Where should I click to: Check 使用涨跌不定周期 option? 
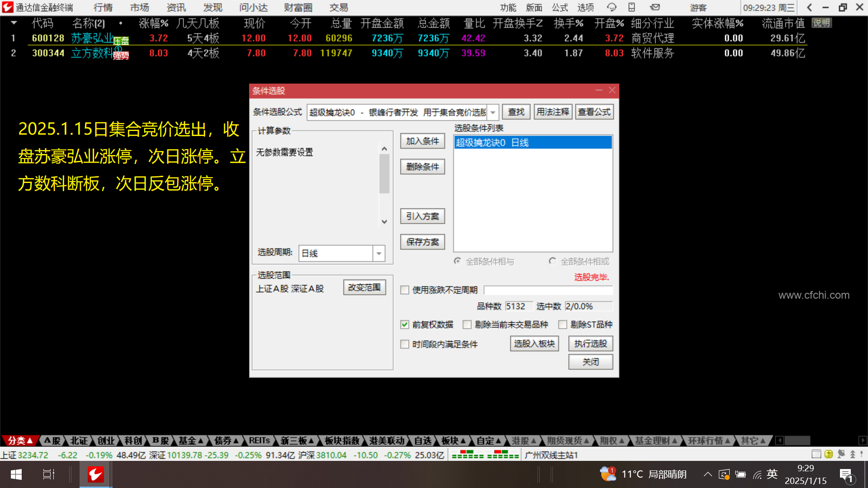point(405,290)
